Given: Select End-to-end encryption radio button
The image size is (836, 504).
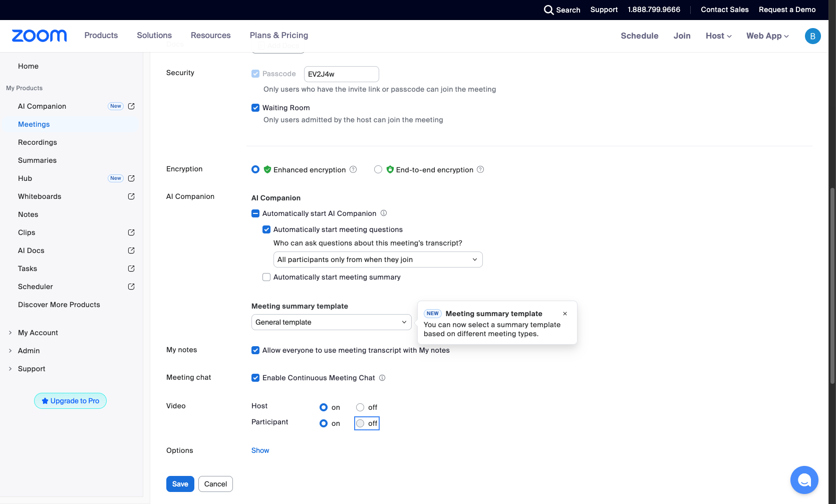Looking at the screenshot, I should 378,169.
